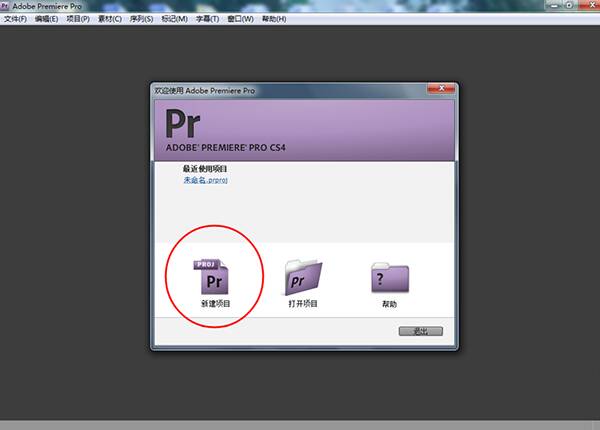600x430 pixels.
Task: Open recent project 未命名.prproj link
Action: click(x=205, y=180)
